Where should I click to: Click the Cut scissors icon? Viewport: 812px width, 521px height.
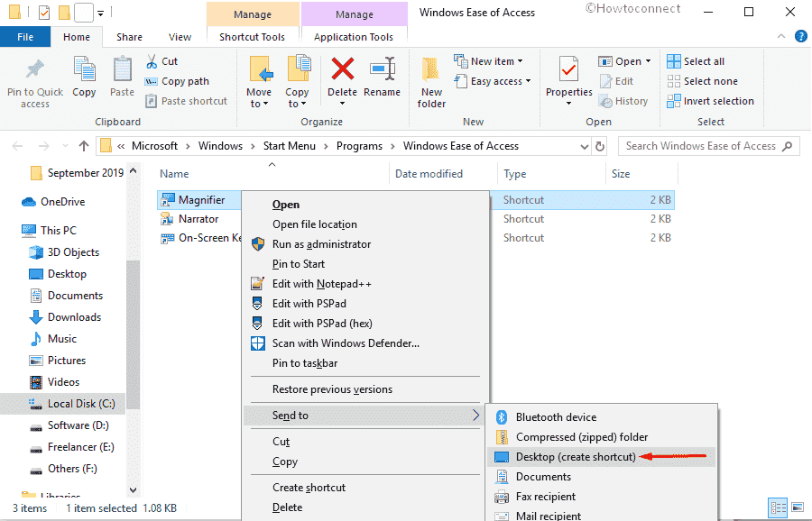tap(152, 61)
